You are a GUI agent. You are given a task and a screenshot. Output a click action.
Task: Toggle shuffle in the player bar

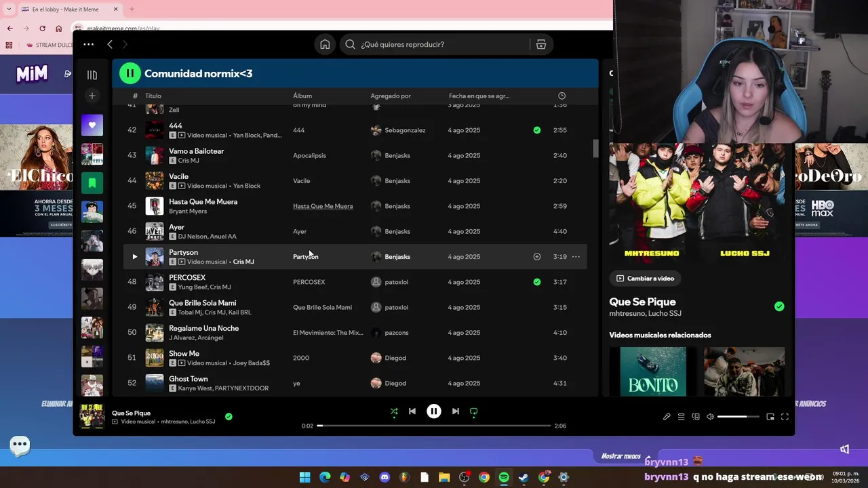coord(394,411)
